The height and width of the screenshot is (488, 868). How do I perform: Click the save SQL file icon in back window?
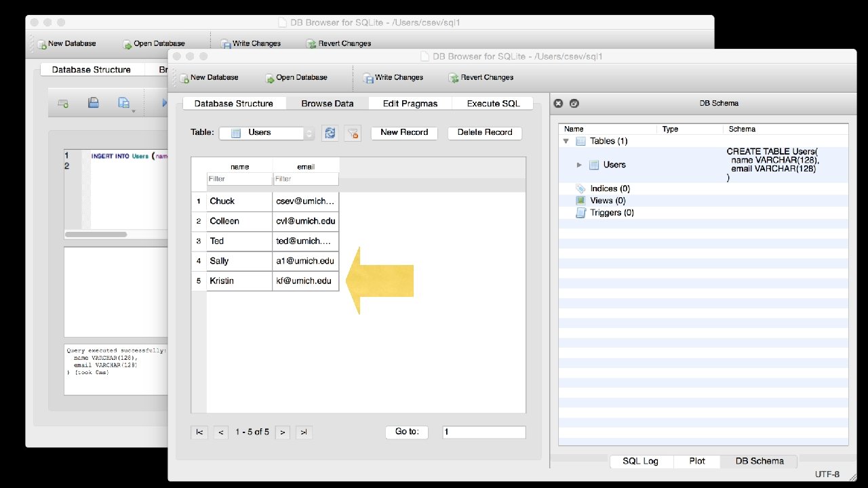tap(94, 103)
